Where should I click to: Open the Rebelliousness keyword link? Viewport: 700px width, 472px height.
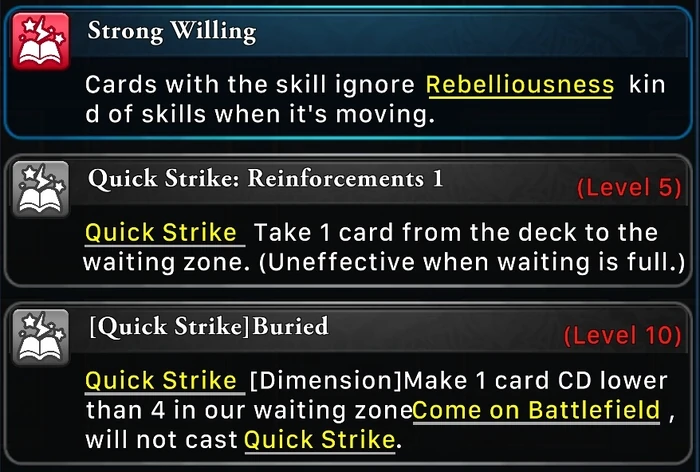pos(520,85)
